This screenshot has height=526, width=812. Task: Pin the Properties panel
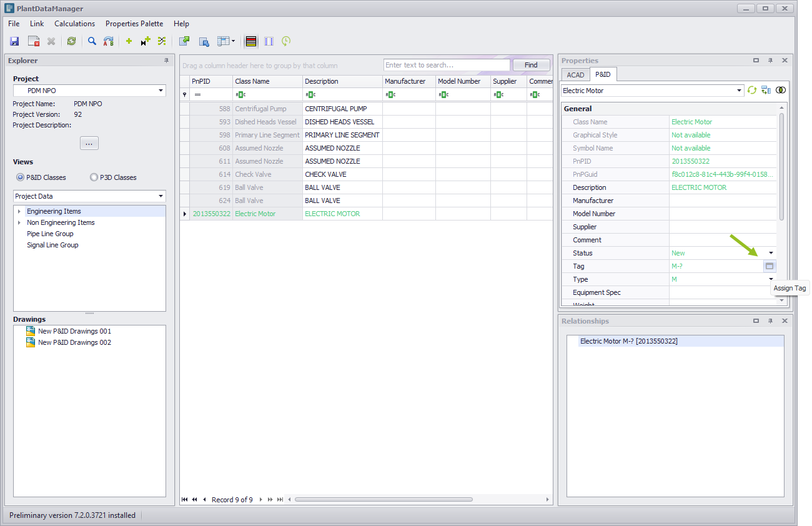point(771,61)
